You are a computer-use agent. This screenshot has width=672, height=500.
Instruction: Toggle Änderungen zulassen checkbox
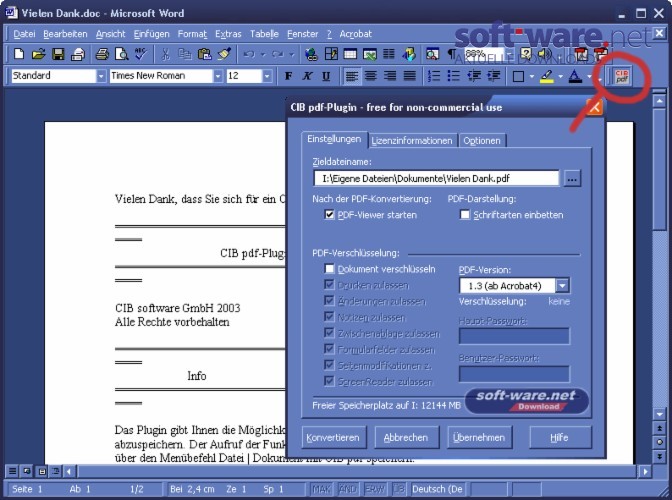coord(329,301)
